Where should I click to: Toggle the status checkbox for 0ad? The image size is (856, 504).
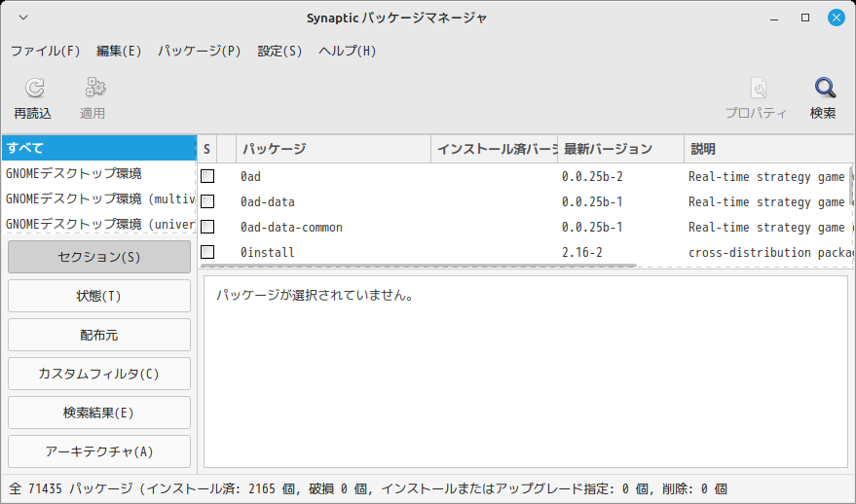click(x=207, y=176)
